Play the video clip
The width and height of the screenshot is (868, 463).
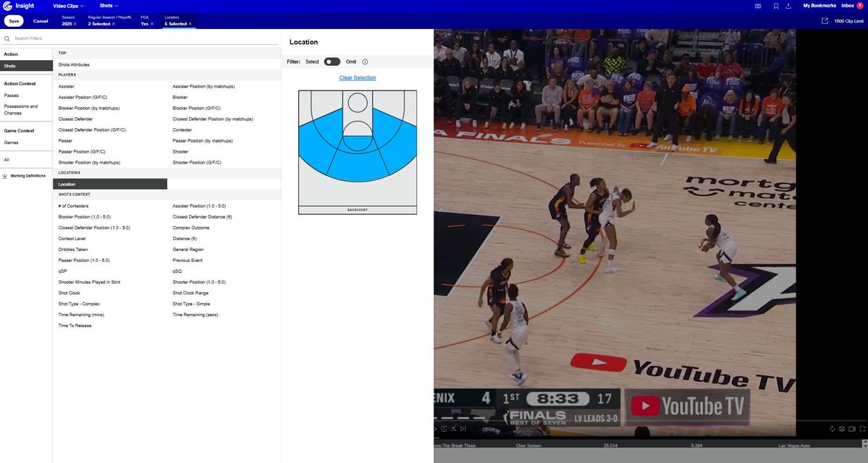(x=436, y=429)
